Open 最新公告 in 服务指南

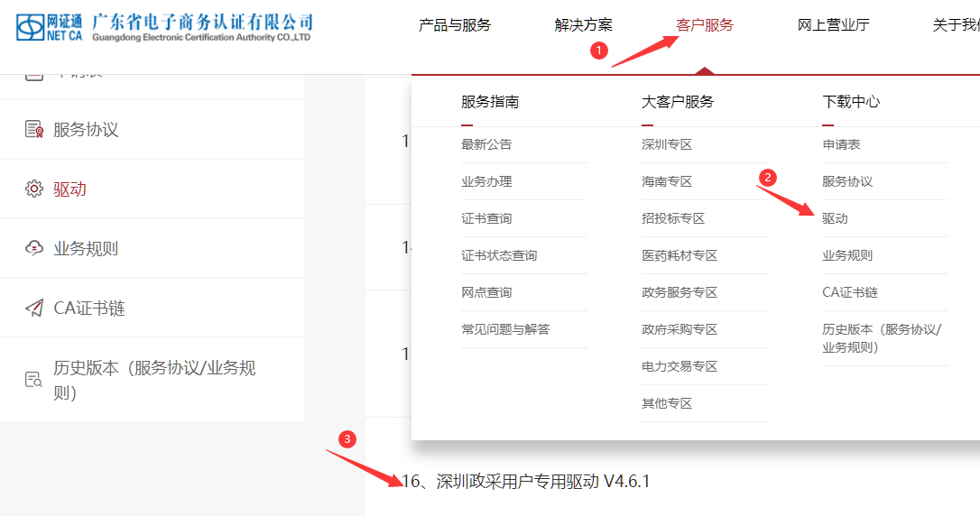click(486, 144)
